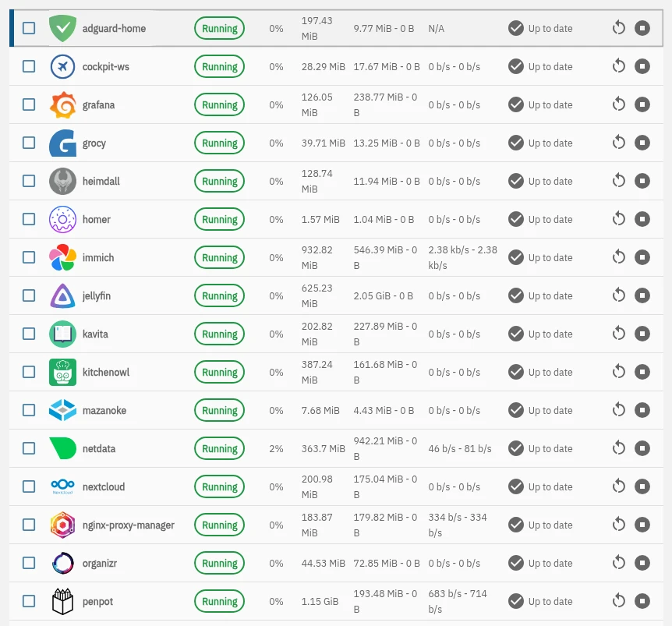Stop the grafana container
672x626 pixels.
click(x=642, y=104)
